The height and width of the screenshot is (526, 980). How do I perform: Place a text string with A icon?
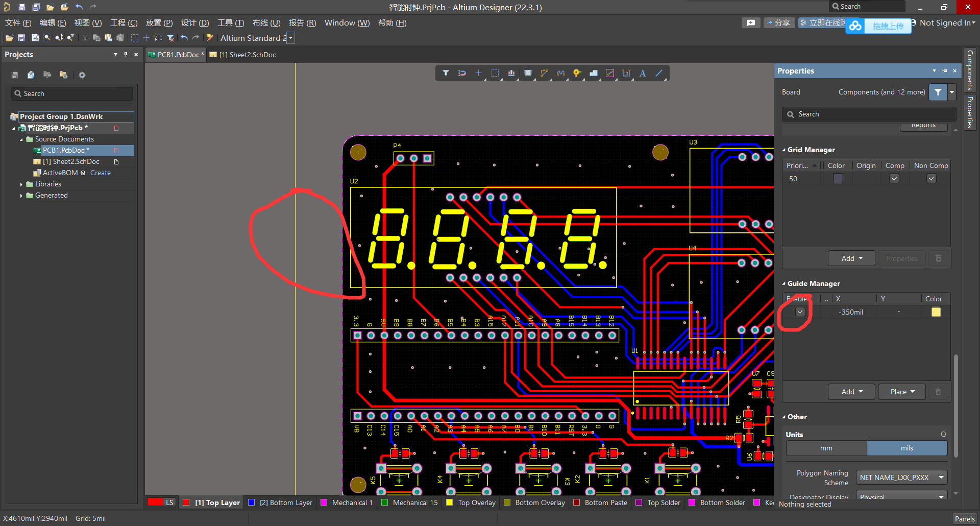[643, 73]
